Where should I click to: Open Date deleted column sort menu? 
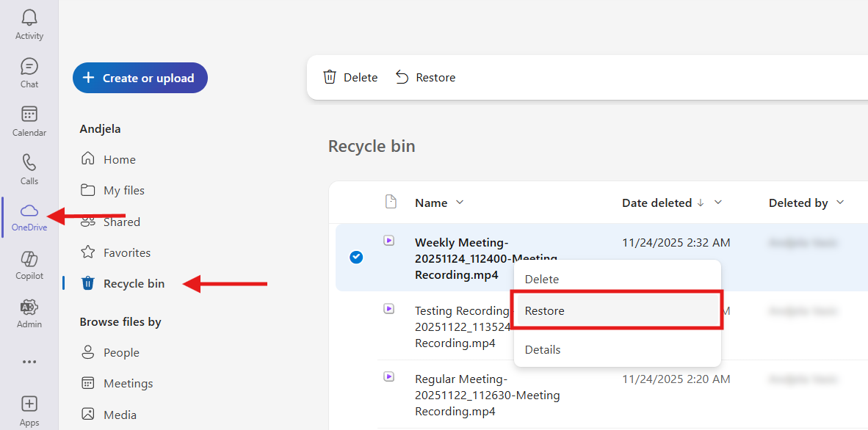pos(718,203)
